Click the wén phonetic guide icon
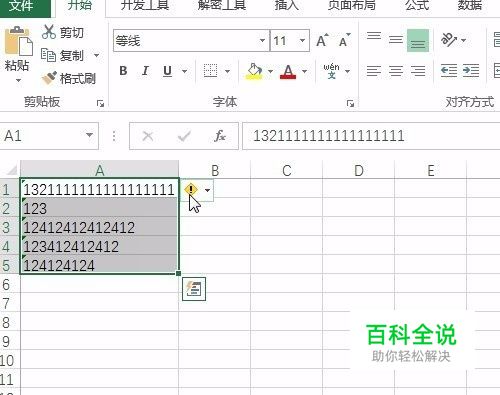This screenshot has width=500, height=395. (331, 71)
